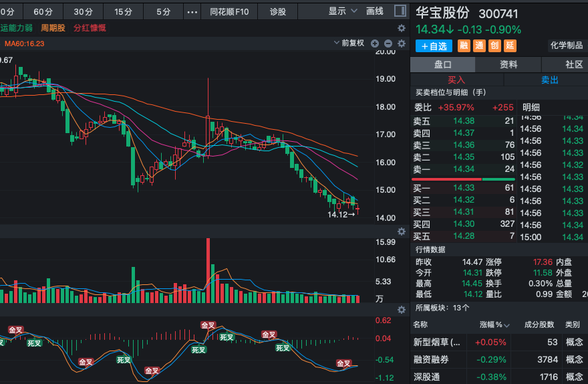Click the 创 ChiNext badge
The image size is (588, 384).
494,45
